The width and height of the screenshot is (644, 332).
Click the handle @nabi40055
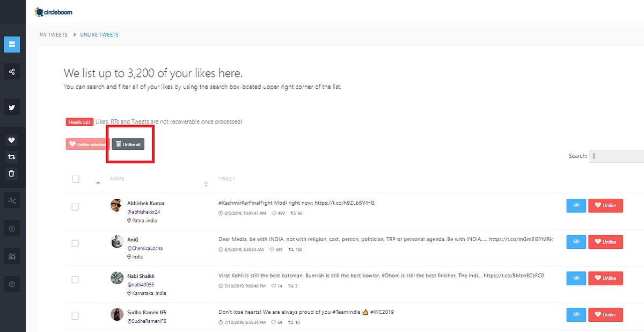[141, 285]
